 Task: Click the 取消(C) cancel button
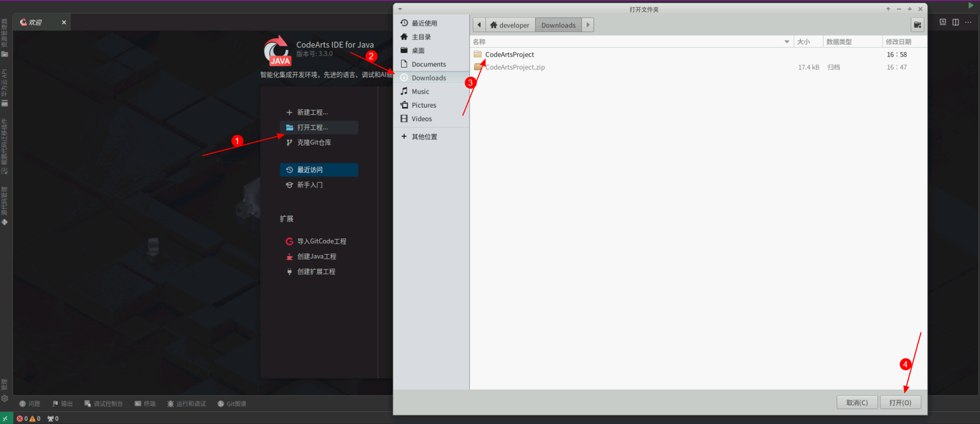click(857, 402)
